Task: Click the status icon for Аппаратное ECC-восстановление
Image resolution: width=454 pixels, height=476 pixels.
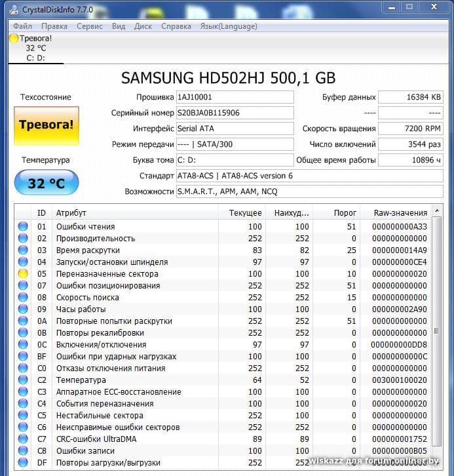Action: [x=23, y=391]
